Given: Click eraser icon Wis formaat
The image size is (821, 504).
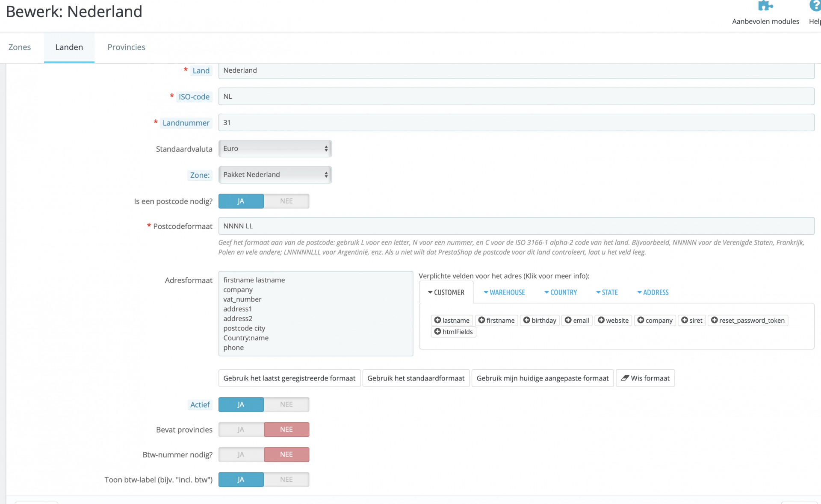Looking at the screenshot, I should tap(625, 378).
